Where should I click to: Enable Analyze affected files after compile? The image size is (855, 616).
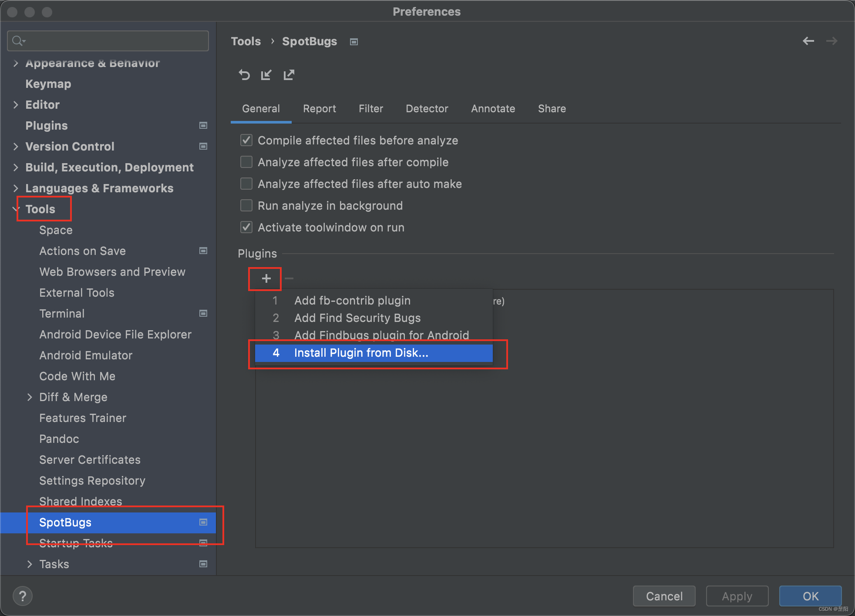click(x=246, y=162)
